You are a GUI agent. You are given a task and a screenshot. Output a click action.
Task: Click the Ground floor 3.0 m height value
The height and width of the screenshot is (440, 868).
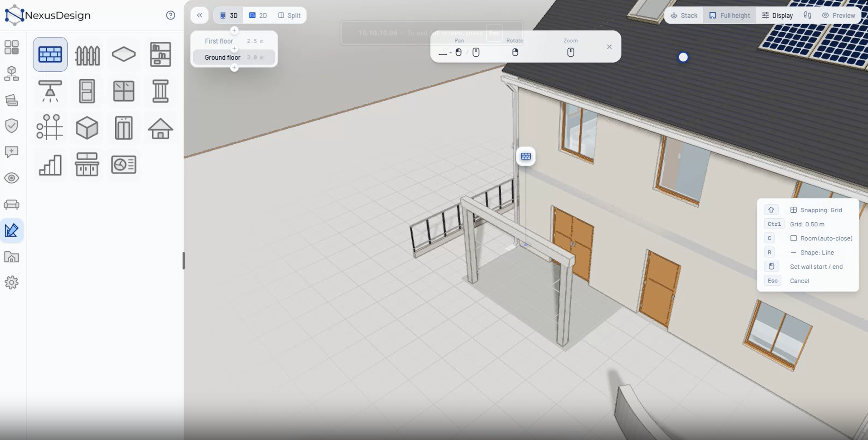[x=255, y=58]
